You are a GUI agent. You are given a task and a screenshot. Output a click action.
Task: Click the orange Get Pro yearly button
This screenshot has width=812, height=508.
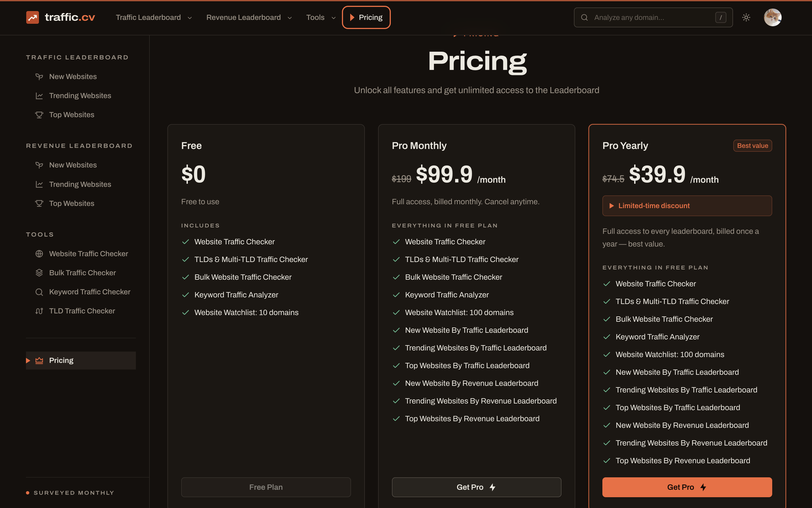click(x=687, y=487)
